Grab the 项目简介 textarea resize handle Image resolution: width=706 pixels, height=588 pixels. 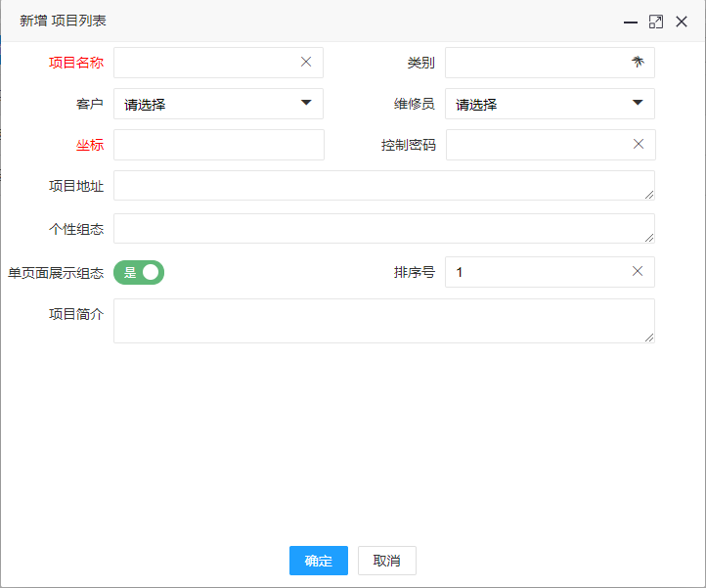point(649,338)
